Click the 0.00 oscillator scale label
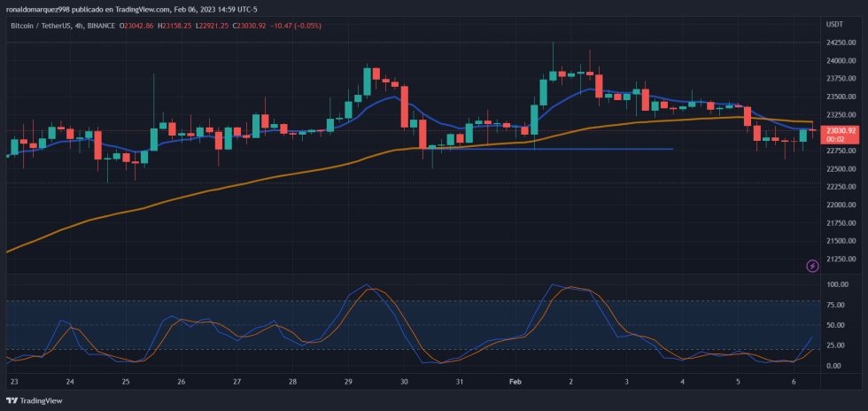The width and height of the screenshot is (868, 411). 833,366
